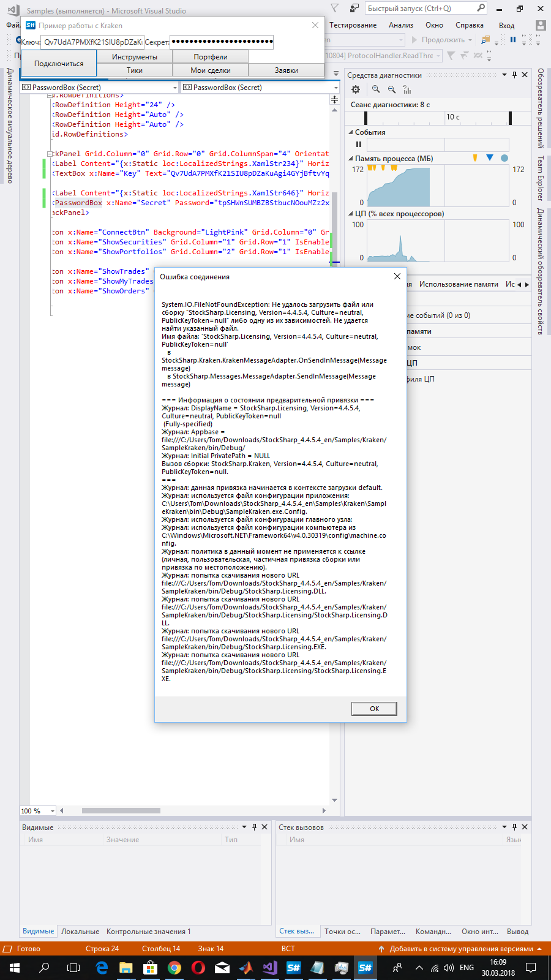Image resolution: width=551 pixels, height=980 pixels.
Task: Switch to Visual Studio on the taskbar
Action: click(x=270, y=968)
